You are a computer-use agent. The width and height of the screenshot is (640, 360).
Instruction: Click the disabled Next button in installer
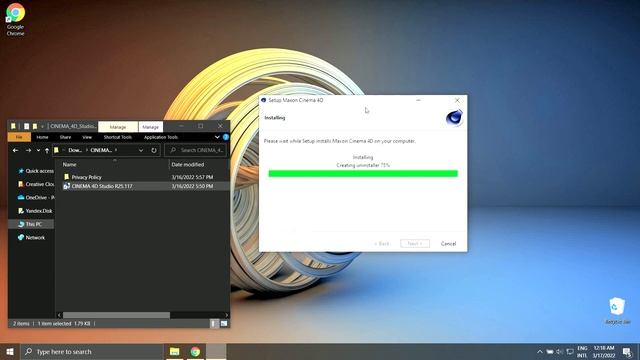click(x=415, y=244)
